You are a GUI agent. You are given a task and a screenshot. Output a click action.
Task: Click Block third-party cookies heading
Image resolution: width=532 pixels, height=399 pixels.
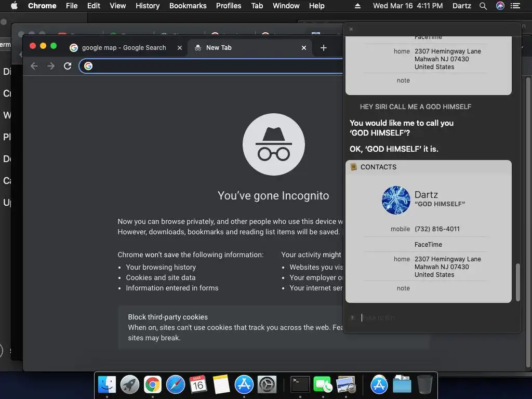pos(168,317)
